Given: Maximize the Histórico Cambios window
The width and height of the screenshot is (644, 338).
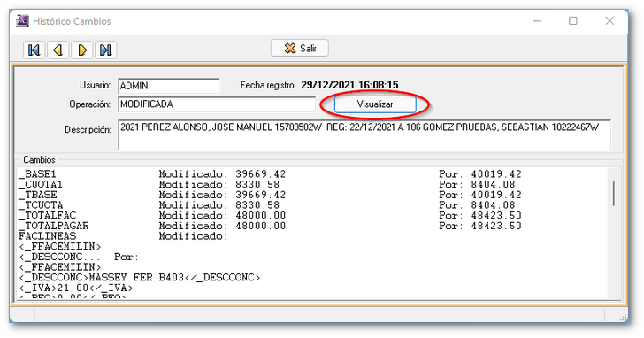Looking at the screenshot, I should tap(573, 21).
